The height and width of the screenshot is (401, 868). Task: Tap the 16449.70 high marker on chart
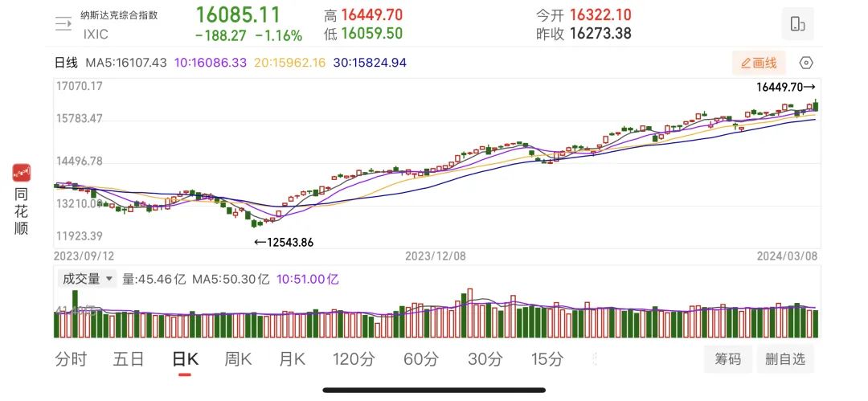click(x=786, y=87)
